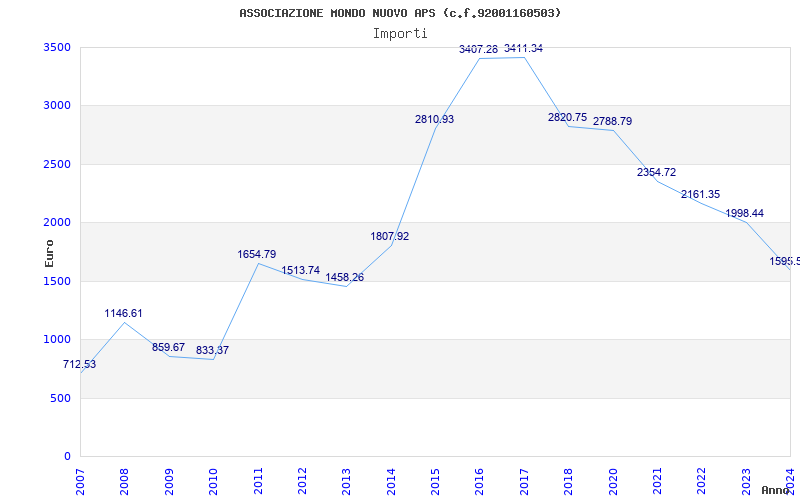This screenshot has width=800, height=500.
Task: Select the 2810.93 data label
Action: click(x=434, y=119)
